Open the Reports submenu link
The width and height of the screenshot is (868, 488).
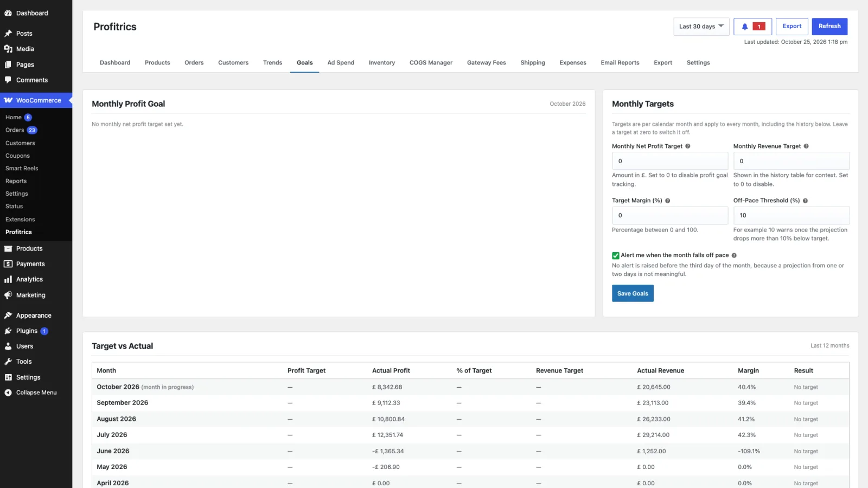click(x=16, y=181)
